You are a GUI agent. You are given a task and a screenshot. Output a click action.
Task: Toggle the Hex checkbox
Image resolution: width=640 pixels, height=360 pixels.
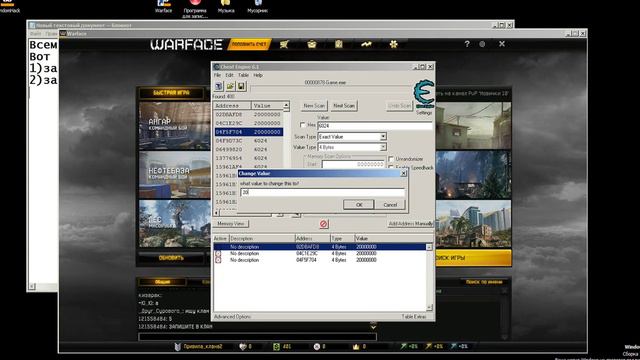302,125
